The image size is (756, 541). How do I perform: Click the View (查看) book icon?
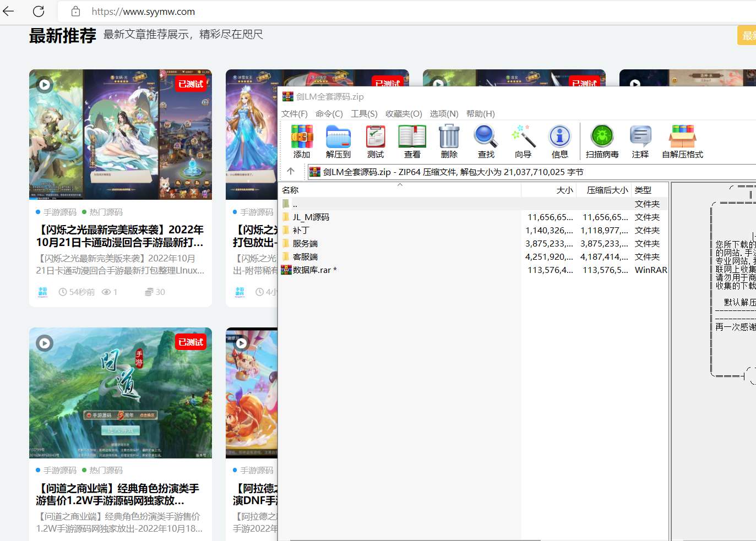tap(412, 136)
